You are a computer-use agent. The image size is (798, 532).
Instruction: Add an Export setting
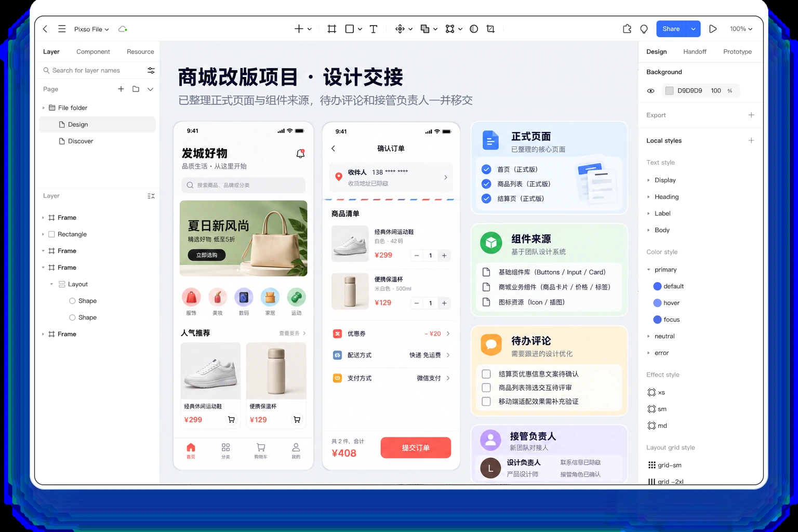click(x=751, y=115)
